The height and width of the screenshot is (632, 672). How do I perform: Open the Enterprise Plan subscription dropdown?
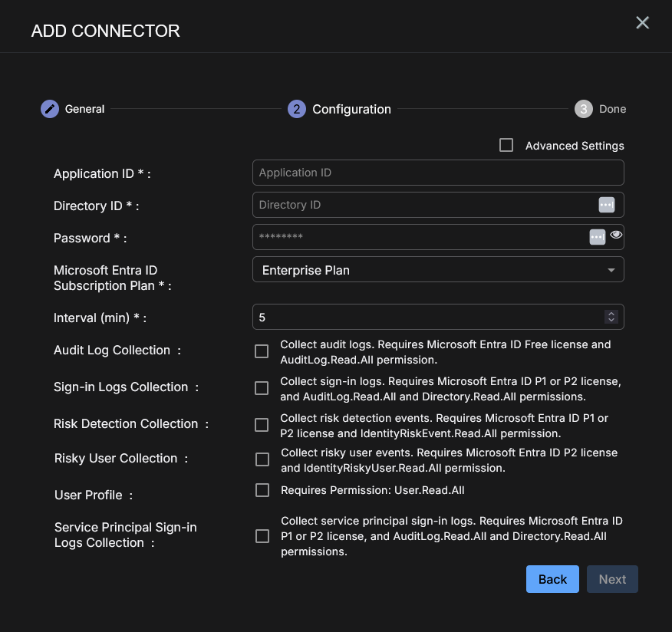(438, 270)
